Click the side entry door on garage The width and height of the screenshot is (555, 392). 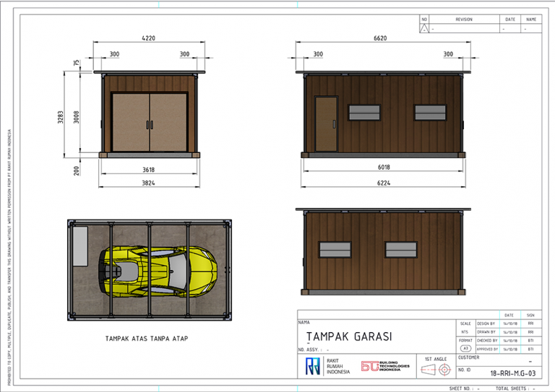326,123
